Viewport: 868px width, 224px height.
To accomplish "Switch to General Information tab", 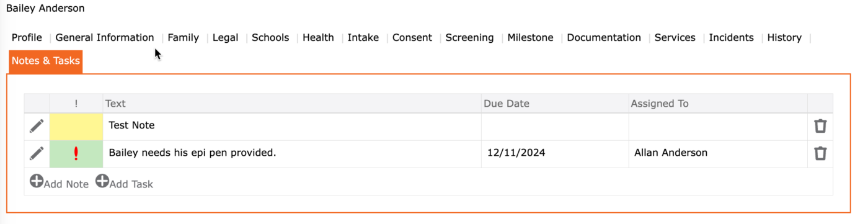I will (x=105, y=37).
